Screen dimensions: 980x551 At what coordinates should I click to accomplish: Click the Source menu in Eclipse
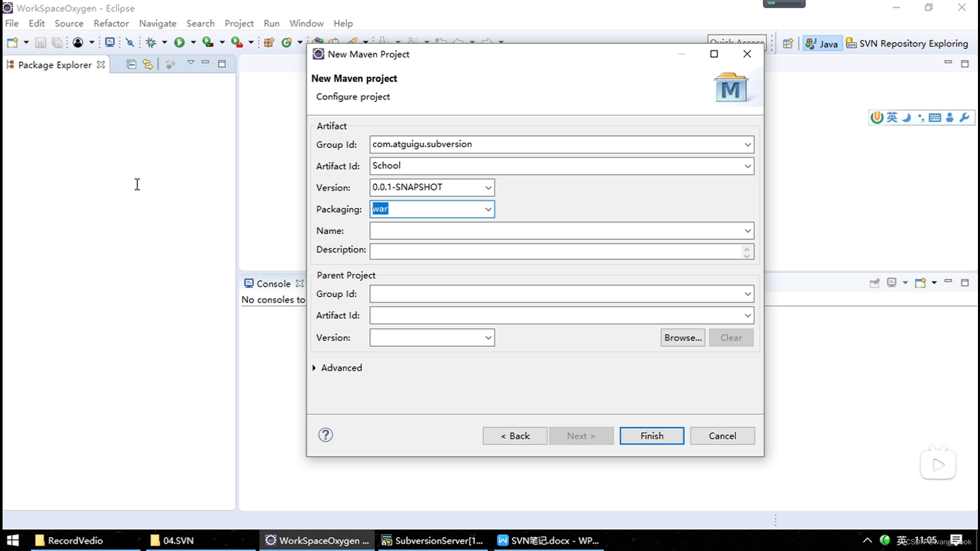[x=68, y=23]
